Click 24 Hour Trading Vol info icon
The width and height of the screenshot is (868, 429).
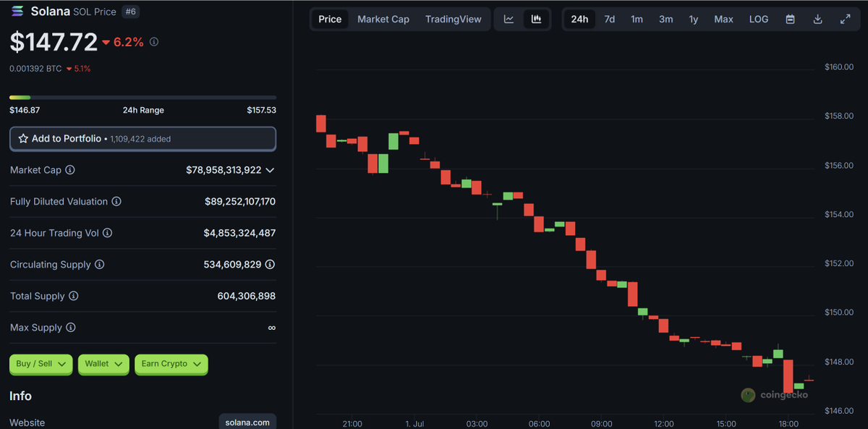108,233
